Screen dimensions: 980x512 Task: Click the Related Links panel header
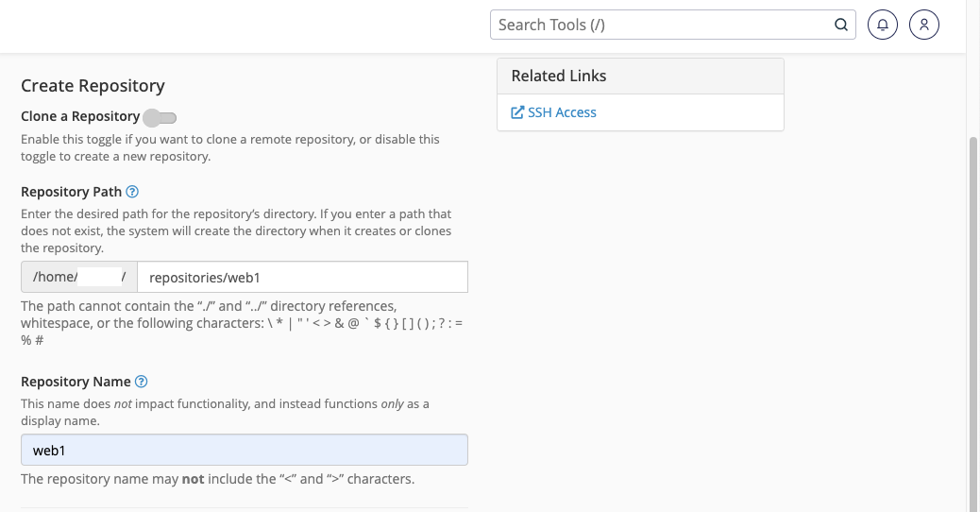coord(640,76)
